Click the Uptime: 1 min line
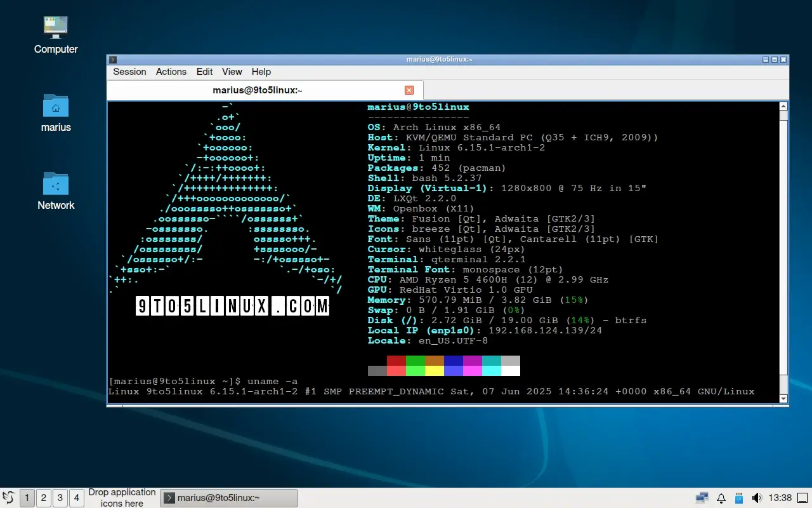812x508 pixels. (x=409, y=158)
